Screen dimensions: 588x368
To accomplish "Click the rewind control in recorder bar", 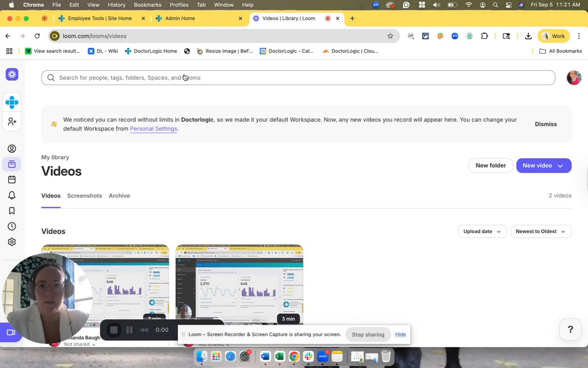I will pos(144,330).
